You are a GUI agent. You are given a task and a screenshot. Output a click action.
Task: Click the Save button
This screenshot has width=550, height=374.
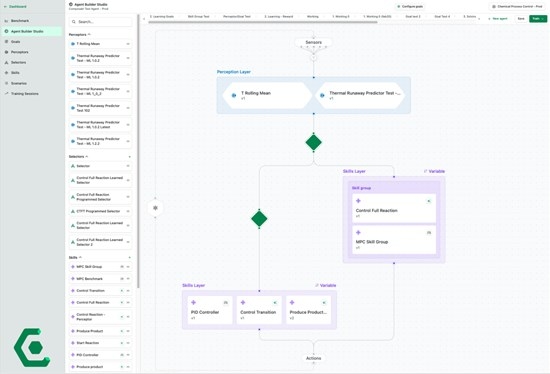pos(521,19)
